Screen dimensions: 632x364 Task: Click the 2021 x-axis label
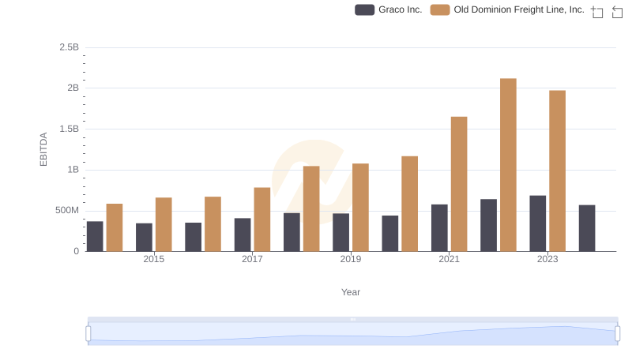click(449, 259)
